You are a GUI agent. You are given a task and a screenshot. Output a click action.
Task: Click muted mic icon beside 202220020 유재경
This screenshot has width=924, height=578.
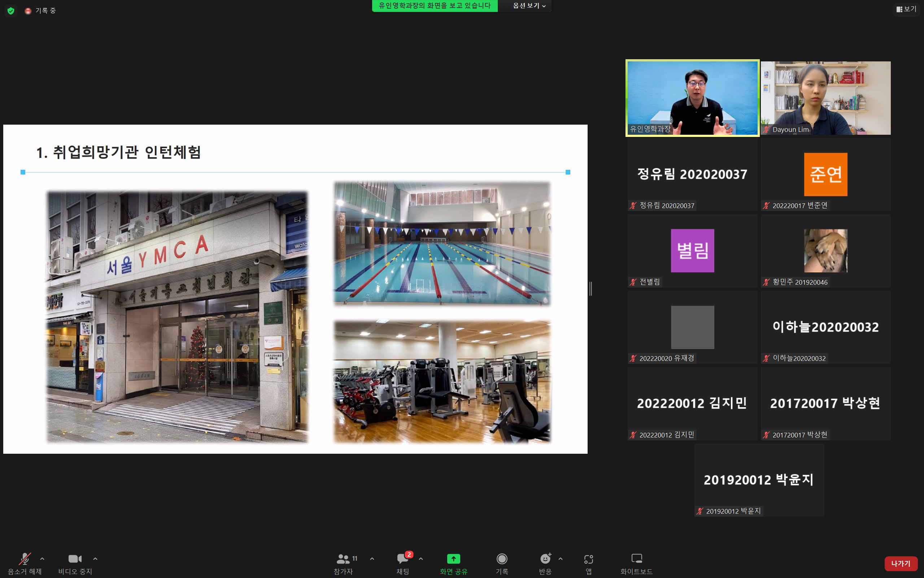coord(633,359)
